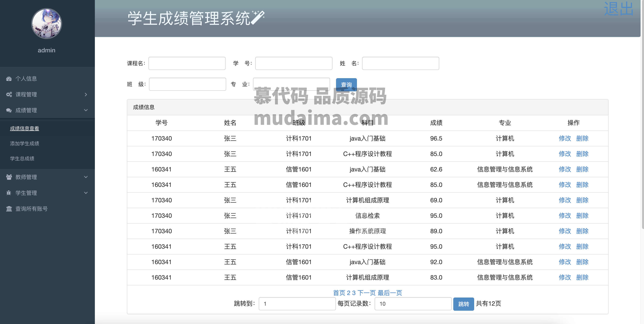Screen dimensions: 644x324
Task: Click the 学号 column header
Action: (x=162, y=123)
